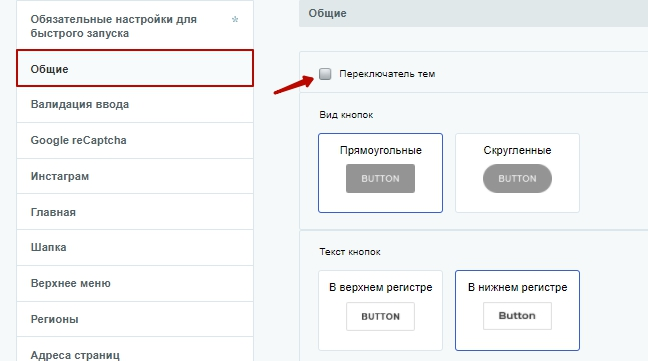Select В верхнем регистре text option
Image resolution: width=648 pixels, height=361 pixels.
(x=380, y=311)
